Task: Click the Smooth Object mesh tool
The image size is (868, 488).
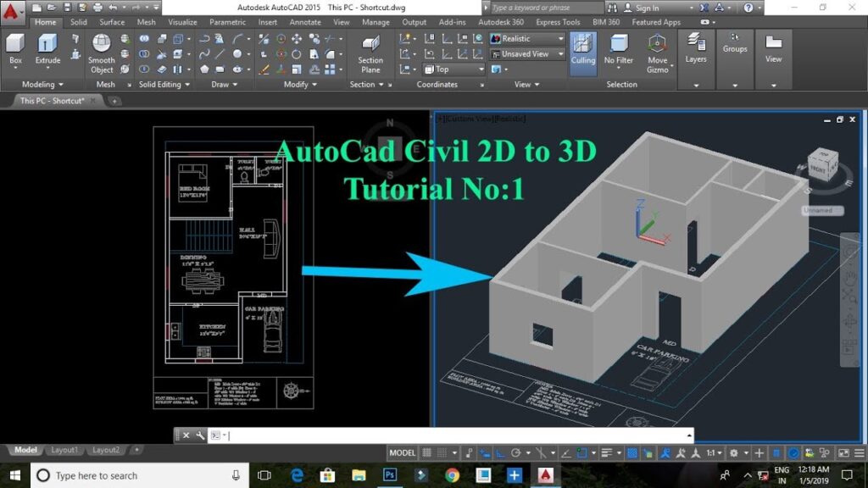Action: point(102,53)
